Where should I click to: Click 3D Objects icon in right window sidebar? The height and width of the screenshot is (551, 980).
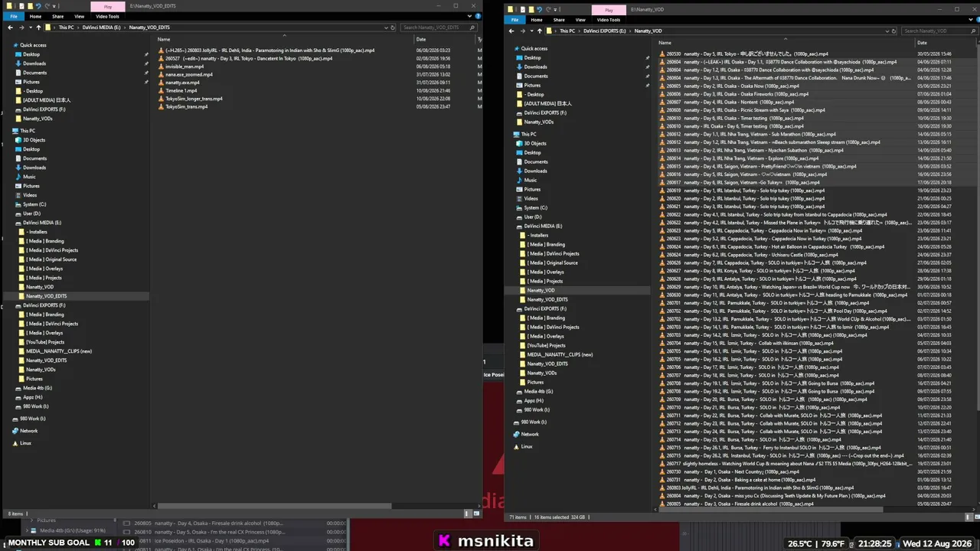[x=519, y=143]
